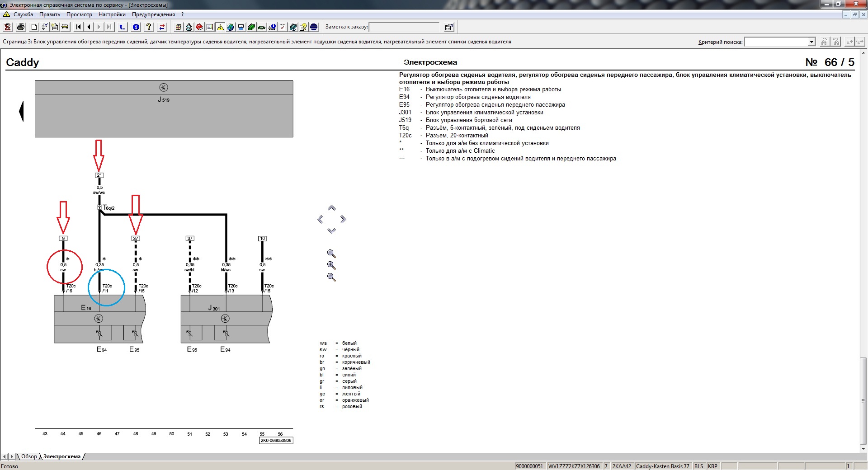Open the Настройки menu

click(112, 14)
